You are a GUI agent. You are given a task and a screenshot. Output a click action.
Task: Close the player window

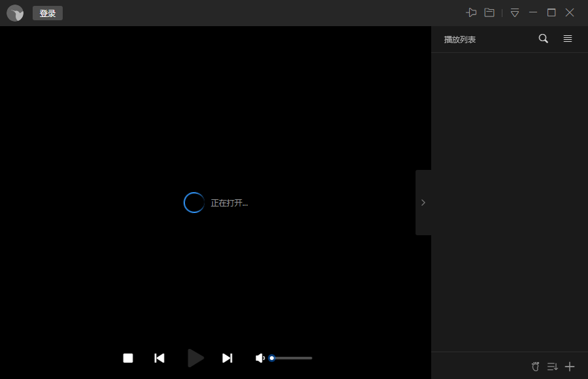[x=570, y=12]
